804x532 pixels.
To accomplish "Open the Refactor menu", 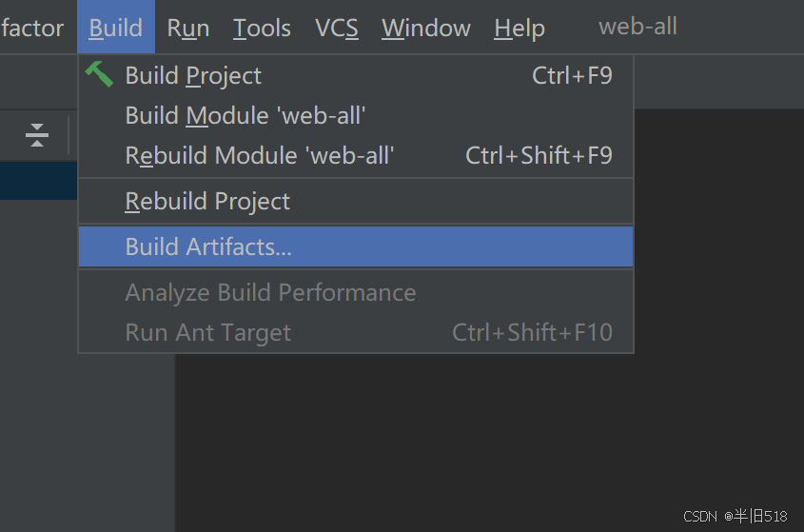I will (32, 28).
